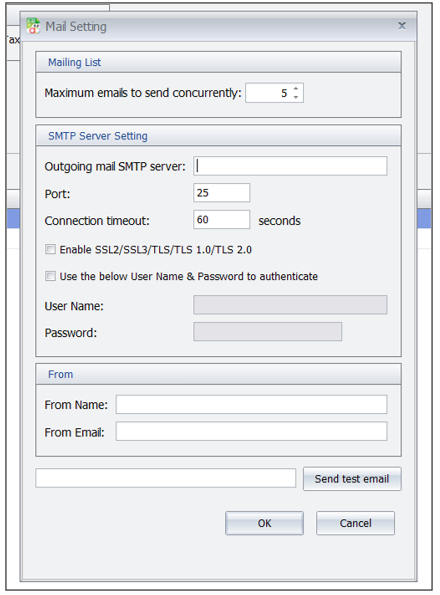Image resolution: width=440 pixels, height=595 pixels.
Task: Confirm settings with OK
Action: [x=264, y=523]
